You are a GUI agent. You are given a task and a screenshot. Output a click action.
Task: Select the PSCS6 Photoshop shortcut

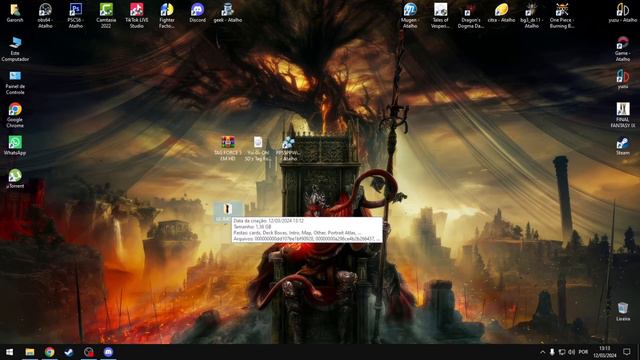(x=76, y=16)
